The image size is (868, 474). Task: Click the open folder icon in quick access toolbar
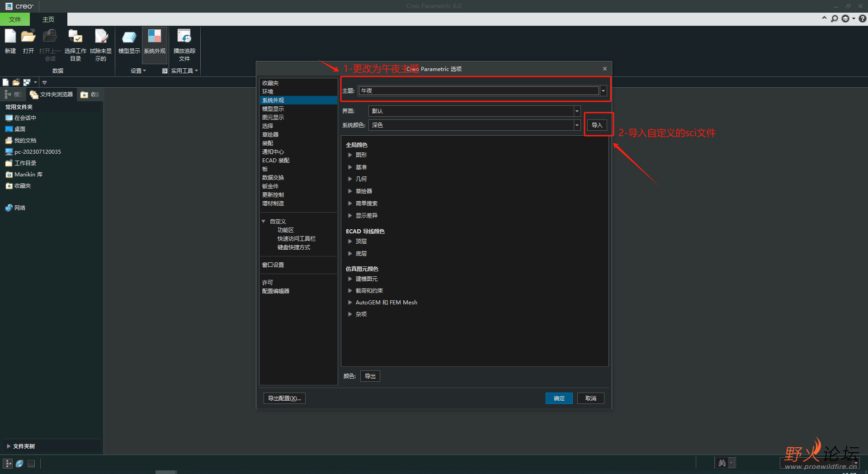[16, 82]
